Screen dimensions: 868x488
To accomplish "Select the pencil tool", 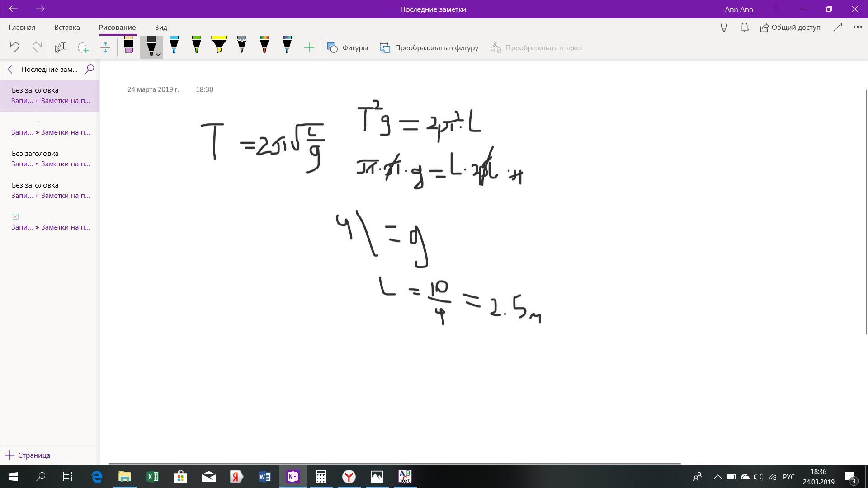I will point(242,46).
